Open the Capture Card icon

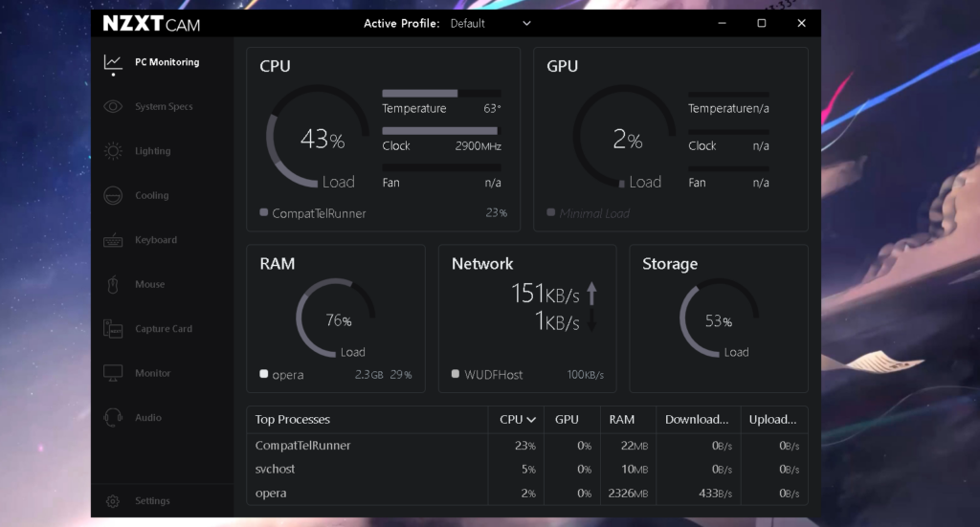click(x=113, y=329)
